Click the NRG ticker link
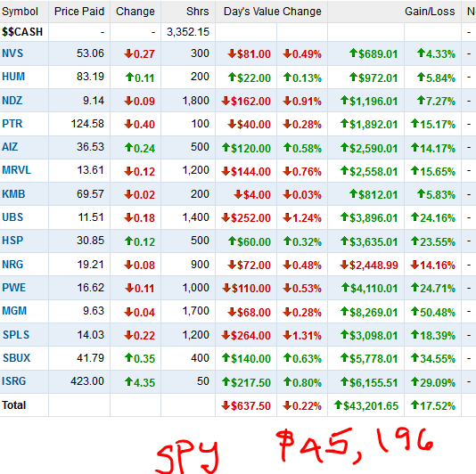The width and height of the screenshot is (476, 474). (12, 265)
